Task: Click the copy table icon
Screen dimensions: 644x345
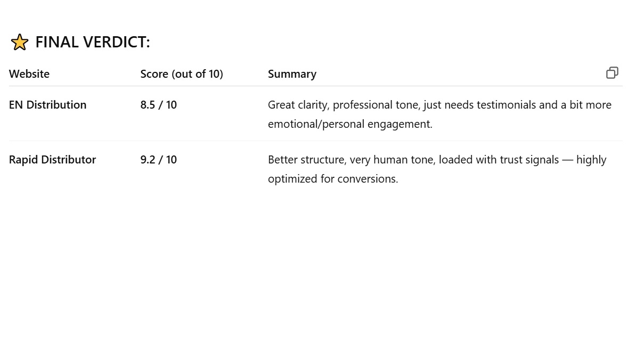Action: [x=612, y=73]
